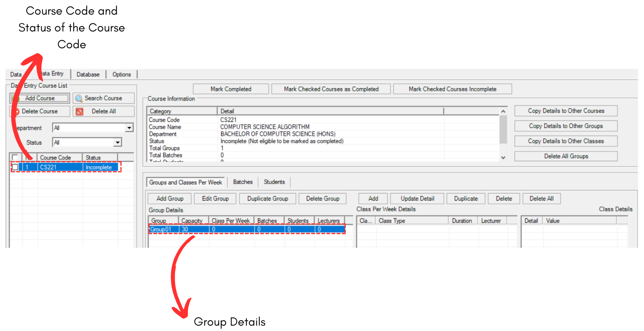Click the green Add Course icon
The width and height of the screenshot is (644, 331).
click(15, 98)
